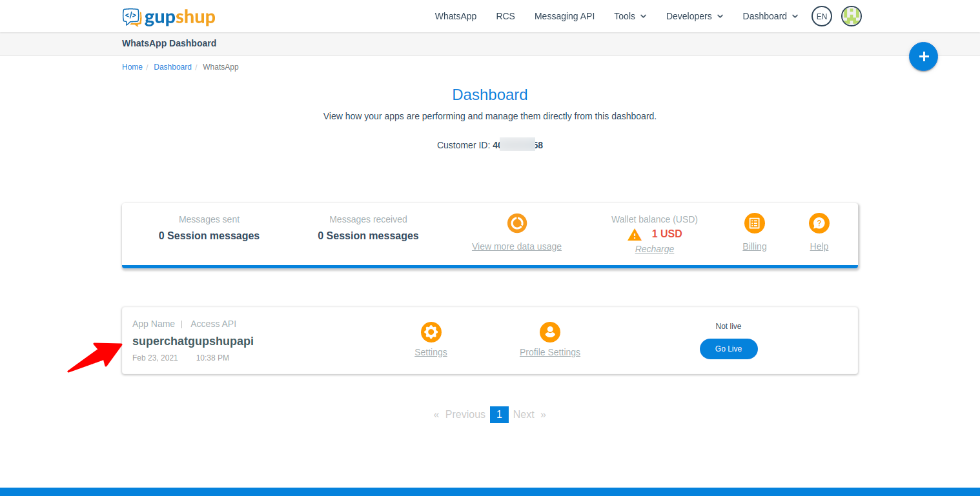Click the Recharge link
Screen dimensions: 980x496
click(655, 249)
